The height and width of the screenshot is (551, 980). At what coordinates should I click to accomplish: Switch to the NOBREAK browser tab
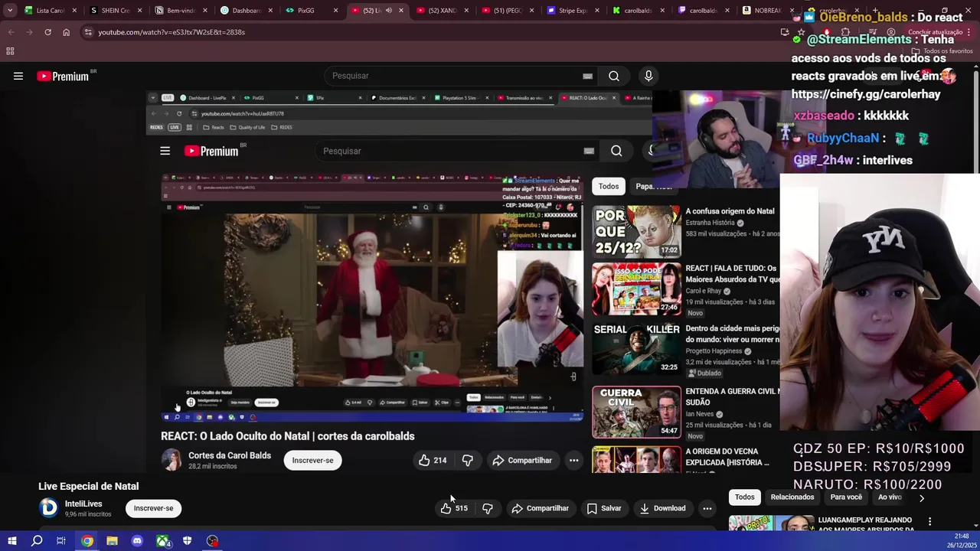tap(766, 11)
